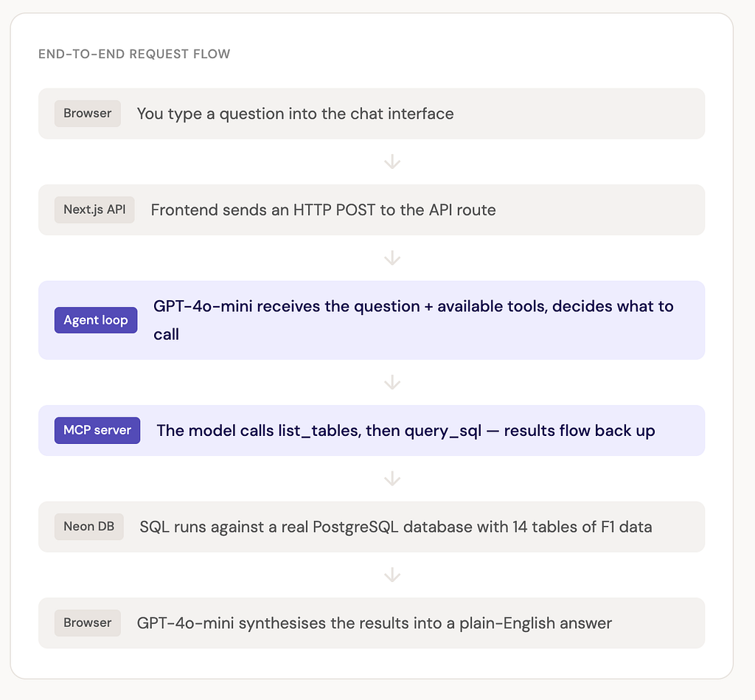Image resolution: width=755 pixels, height=700 pixels.
Task: Click the down arrow below the chat interface row
Action: point(392,162)
